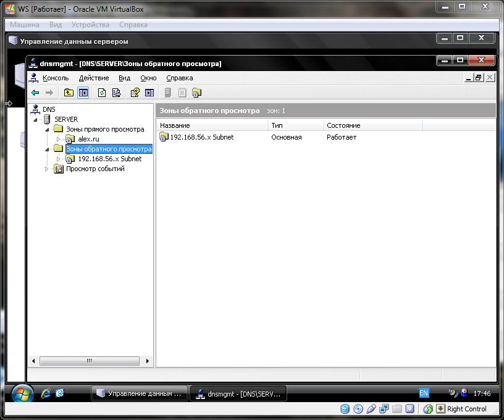Click VirtualBox shared folders status icon

[x=397, y=409]
